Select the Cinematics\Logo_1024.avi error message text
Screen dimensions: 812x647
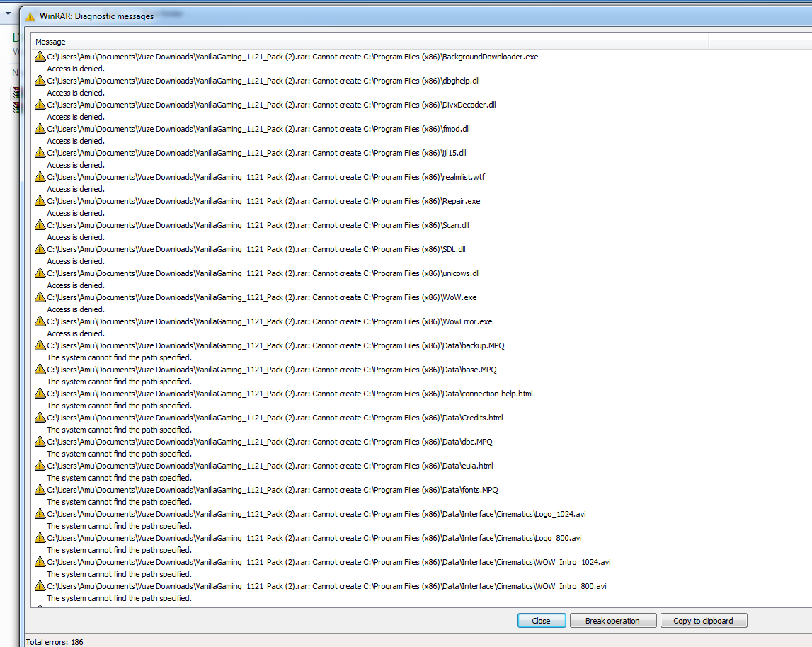(316, 515)
